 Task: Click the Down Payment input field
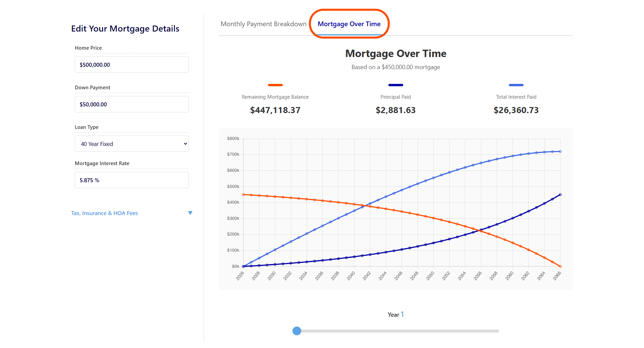(131, 104)
